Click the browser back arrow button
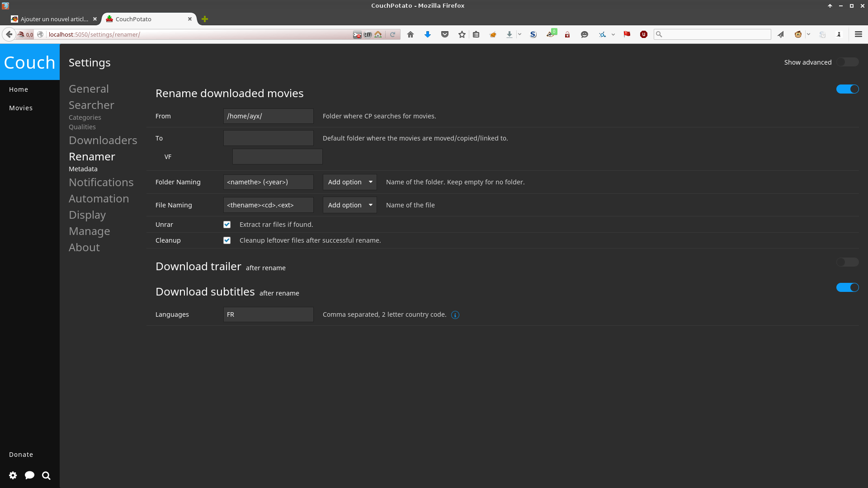The height and width of the screenshot is (488, 868). 9,34
